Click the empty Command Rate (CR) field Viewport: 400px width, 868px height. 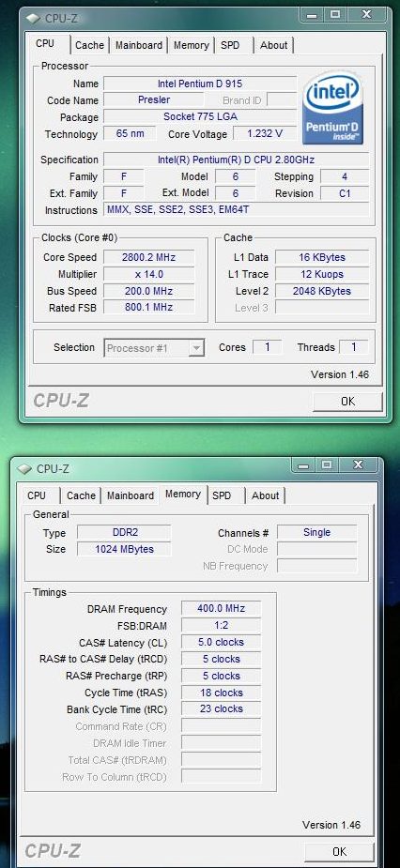pos(221,726)
